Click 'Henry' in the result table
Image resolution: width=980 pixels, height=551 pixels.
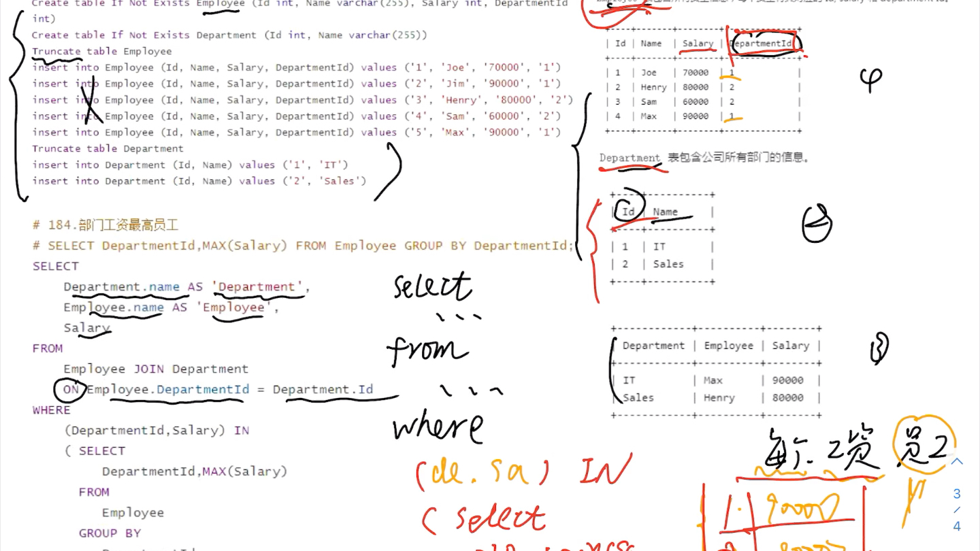(719, 398)
